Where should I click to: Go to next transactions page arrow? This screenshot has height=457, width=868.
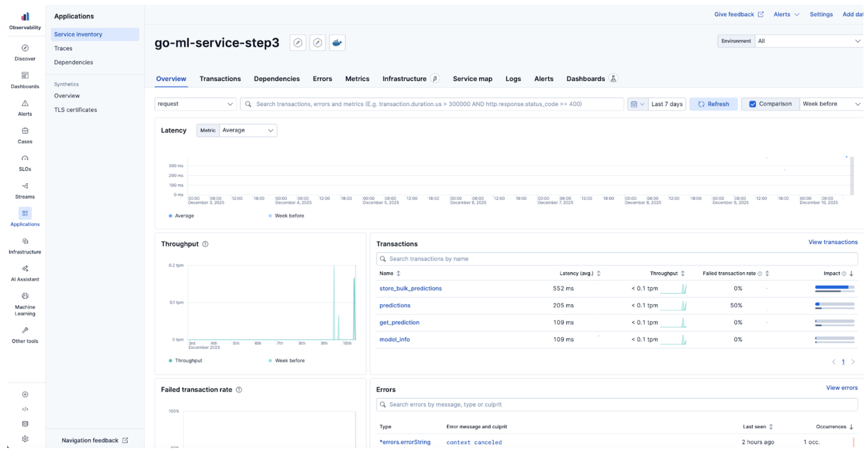(853, 362)
